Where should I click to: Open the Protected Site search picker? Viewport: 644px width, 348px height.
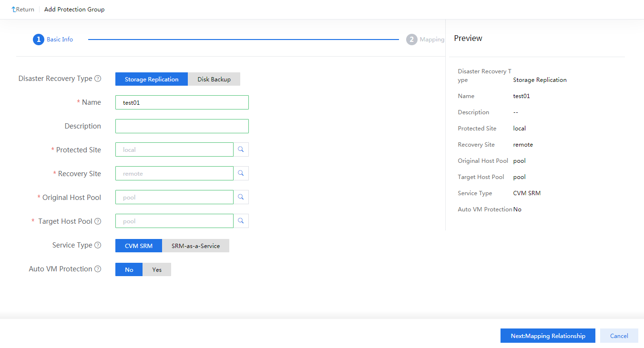tap(241, 149)
